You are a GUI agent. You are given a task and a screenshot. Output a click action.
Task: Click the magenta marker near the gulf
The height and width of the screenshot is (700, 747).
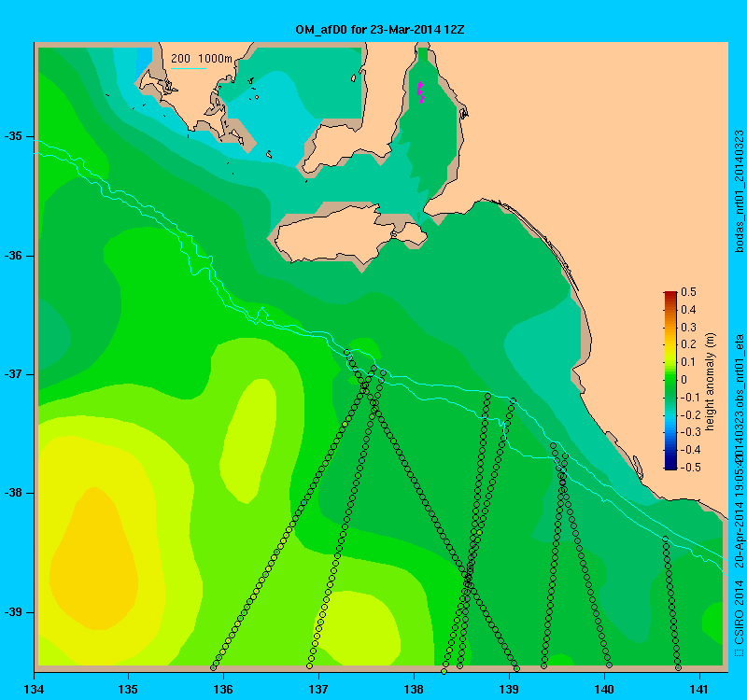pyautogui.click(x=421, y=91)
